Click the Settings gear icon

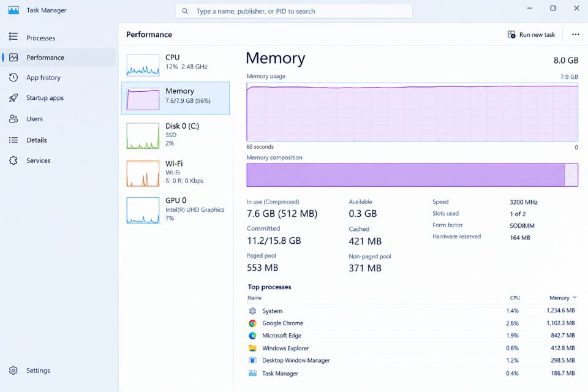[13, 371]
